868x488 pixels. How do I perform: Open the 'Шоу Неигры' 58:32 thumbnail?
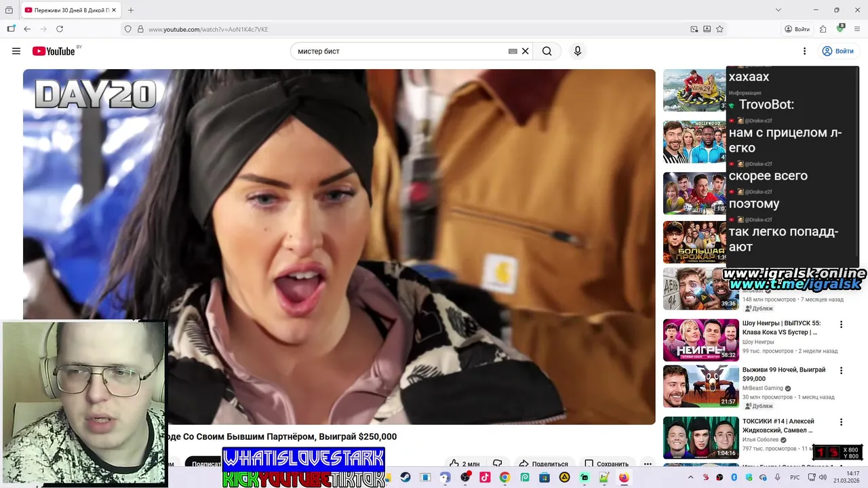(x=701, y=340)
